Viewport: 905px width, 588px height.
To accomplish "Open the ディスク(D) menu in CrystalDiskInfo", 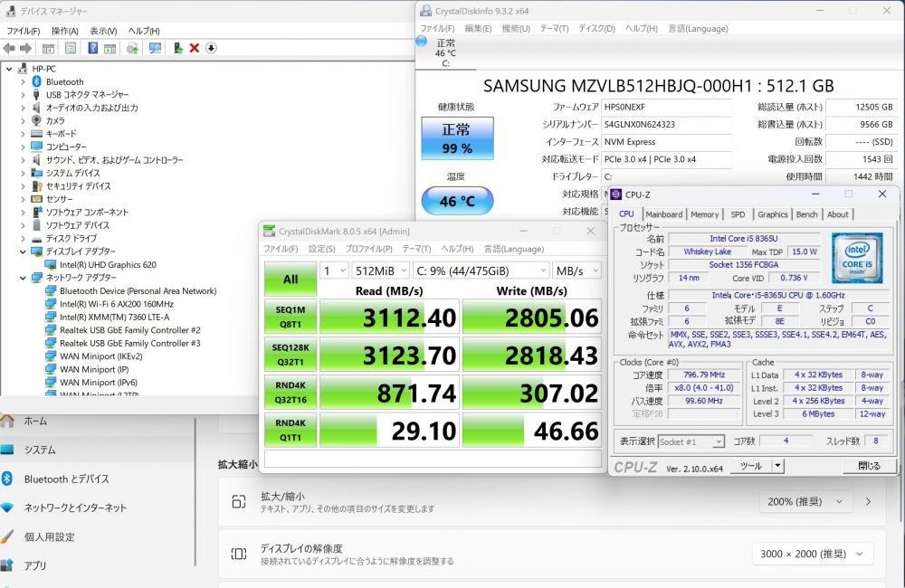I will click(x=596, y=28).
